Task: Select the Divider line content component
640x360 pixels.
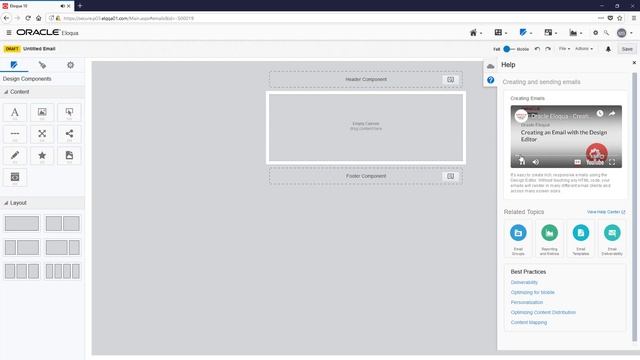Action: click(x=15, y=134)
